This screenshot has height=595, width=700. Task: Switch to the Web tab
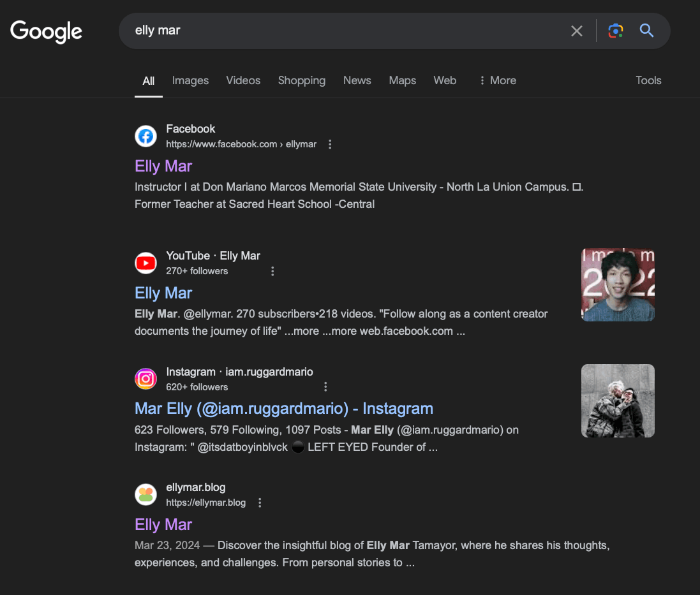click(445, 80)
